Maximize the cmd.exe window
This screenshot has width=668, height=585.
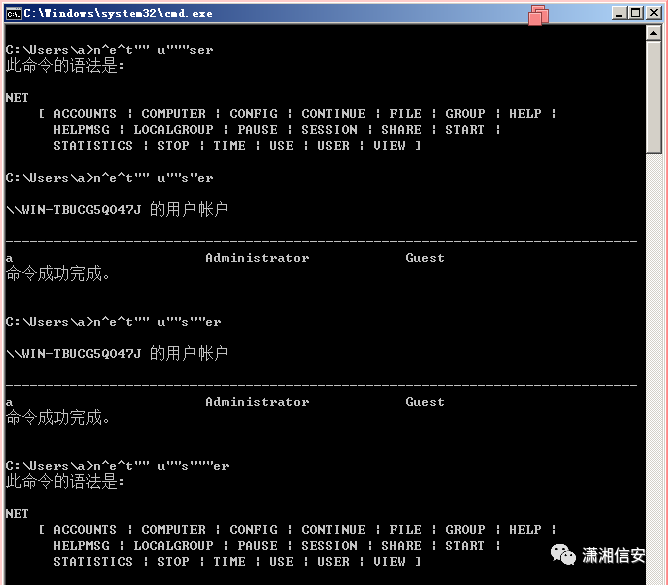click(x=636, y=13)
